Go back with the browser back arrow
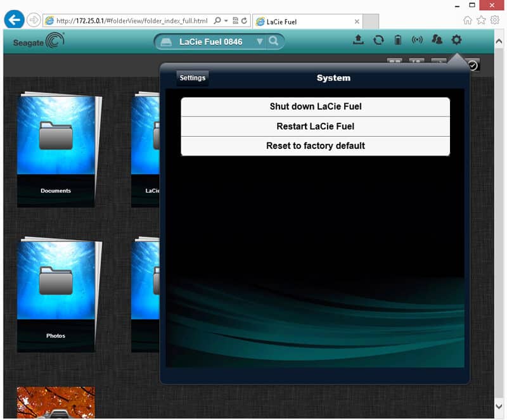507x420 pixels. coord(14,20)
